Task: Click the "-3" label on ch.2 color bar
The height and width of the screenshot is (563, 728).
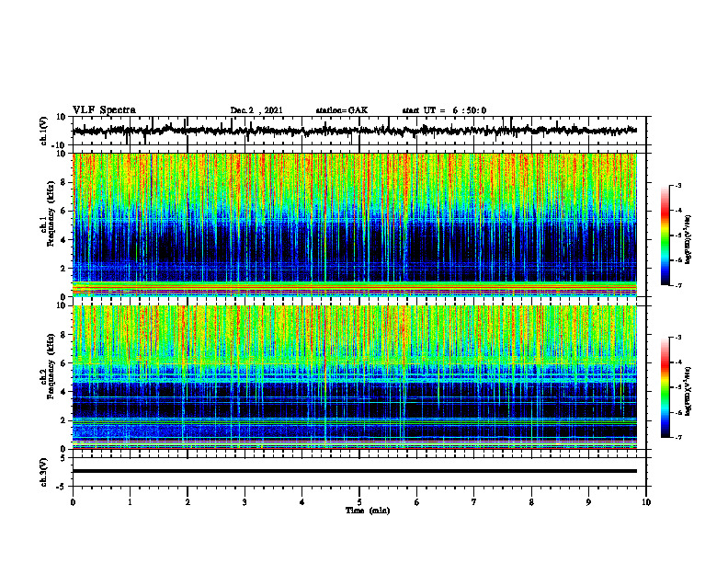Action: pos(677,338)
